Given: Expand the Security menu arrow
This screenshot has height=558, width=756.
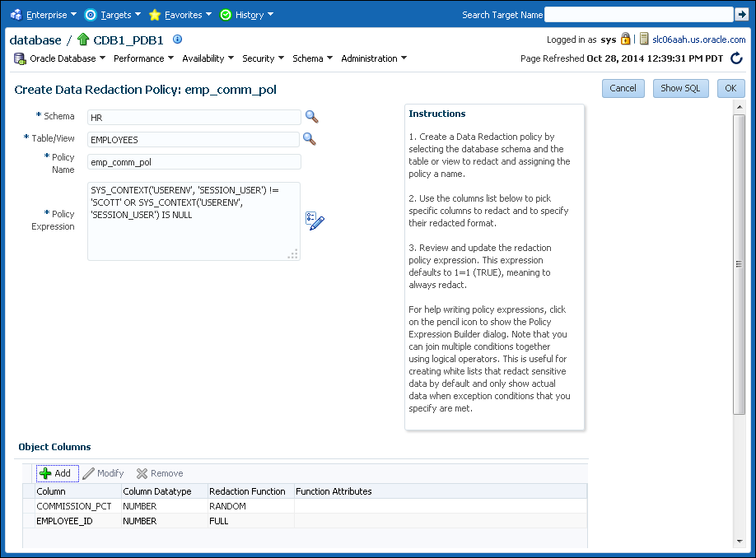Looking at the screenshot, I should pyautogui.click(x=281, y=58).
